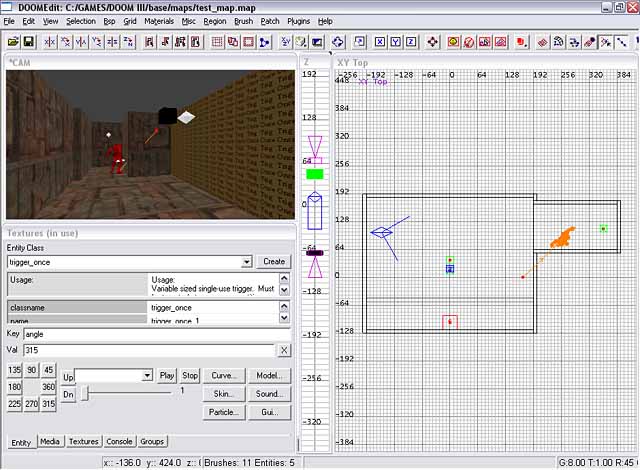Viewport: 640px width, 470px height.
Task: Click the overlapping squares CSG merge icon
Action: pyautogui.click(x=233, y=42)
